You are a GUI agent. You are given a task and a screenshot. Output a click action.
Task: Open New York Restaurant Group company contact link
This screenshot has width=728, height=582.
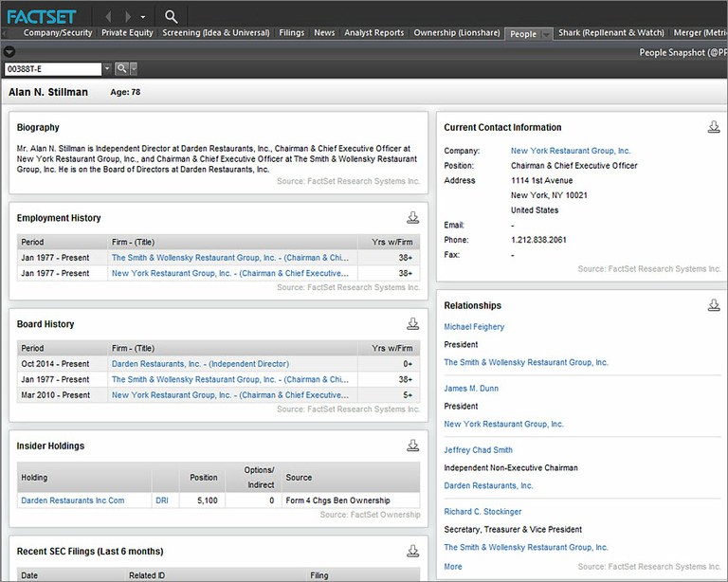[x=571, y=151]
